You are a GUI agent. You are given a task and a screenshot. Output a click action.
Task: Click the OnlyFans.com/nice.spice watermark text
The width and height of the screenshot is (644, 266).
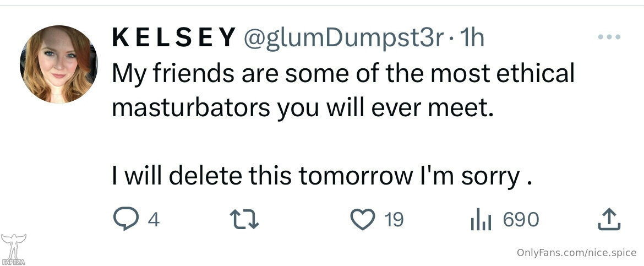577,252
